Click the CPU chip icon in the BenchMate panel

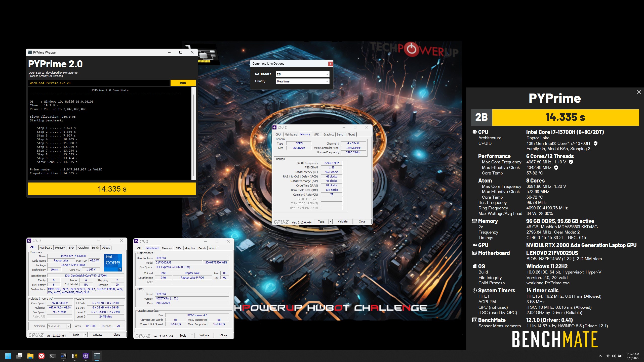(x=474, y=132)
